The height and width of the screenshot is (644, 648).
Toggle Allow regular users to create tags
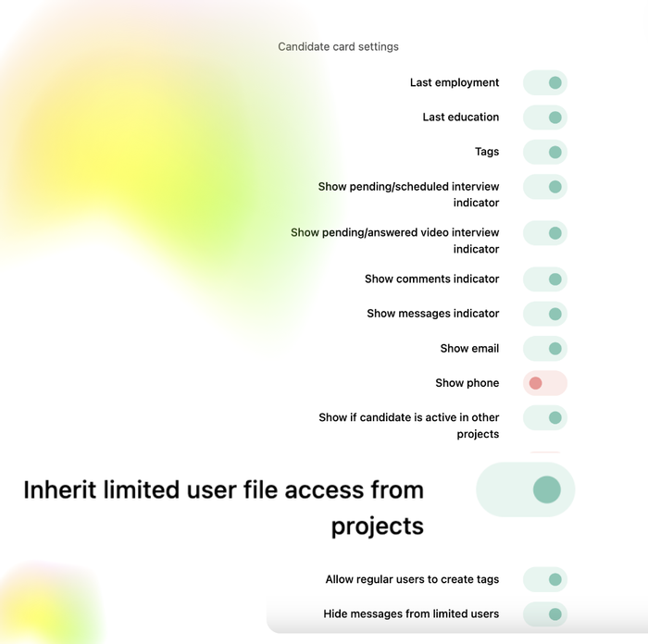pos(544,580)
